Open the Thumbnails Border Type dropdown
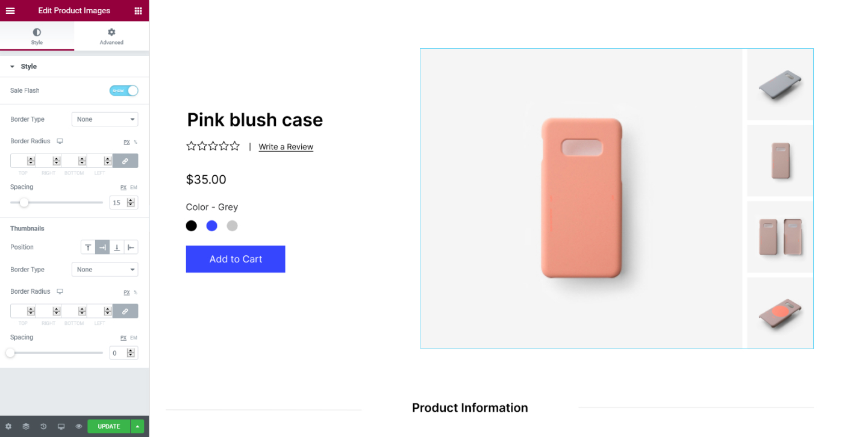The image size is (868, 437). point(105,270)
